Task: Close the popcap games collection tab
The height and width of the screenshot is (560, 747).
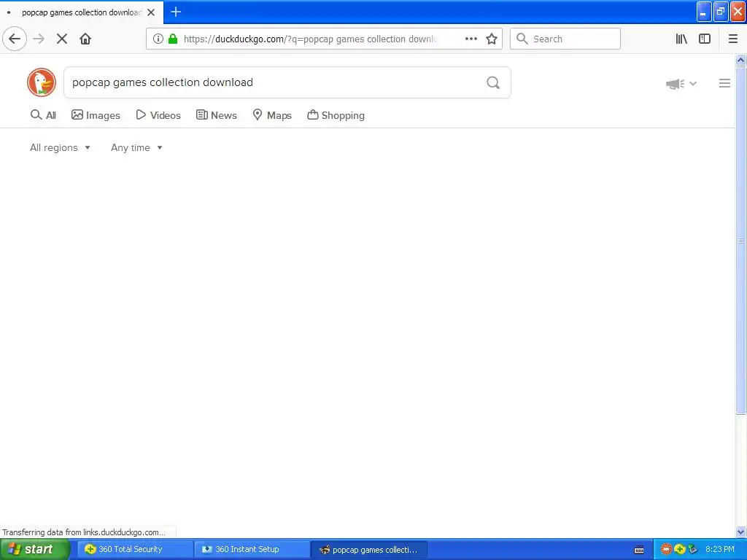Action: coord(151,12)
